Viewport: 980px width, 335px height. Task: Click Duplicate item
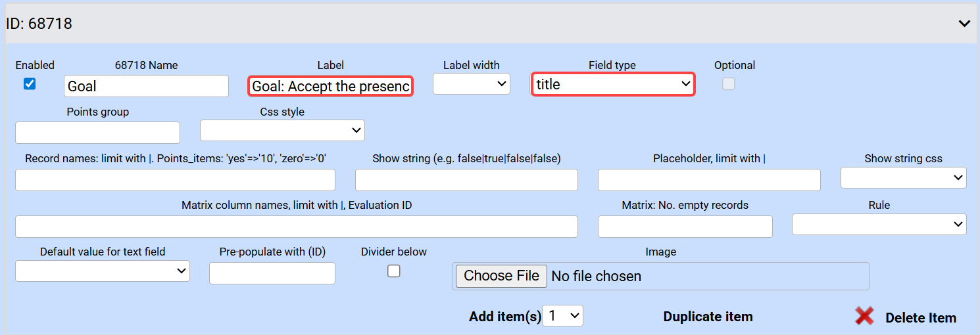[x=708, y=317]
